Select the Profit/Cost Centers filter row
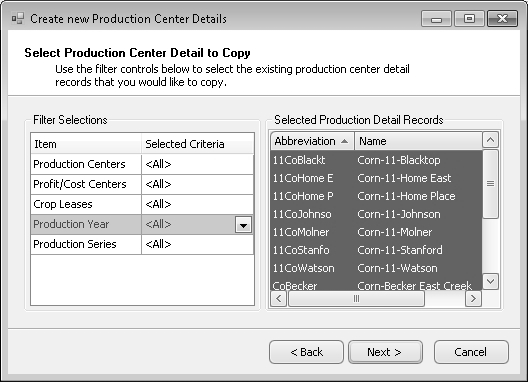The height and width of the screenshot is (382, 528). pyautogui.click(x=142, y=184)
